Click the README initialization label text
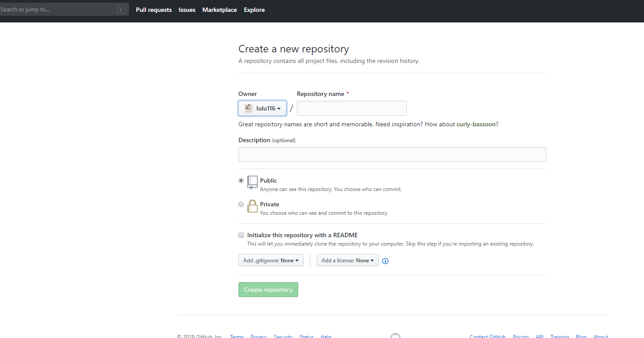Screen dimensions: 644x338 pos(303,235)
